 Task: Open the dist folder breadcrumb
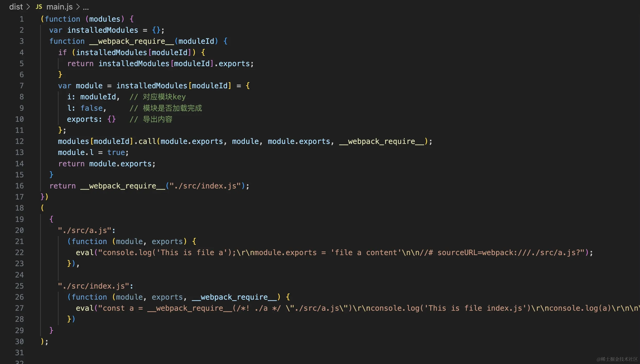(x=16, y=7)
